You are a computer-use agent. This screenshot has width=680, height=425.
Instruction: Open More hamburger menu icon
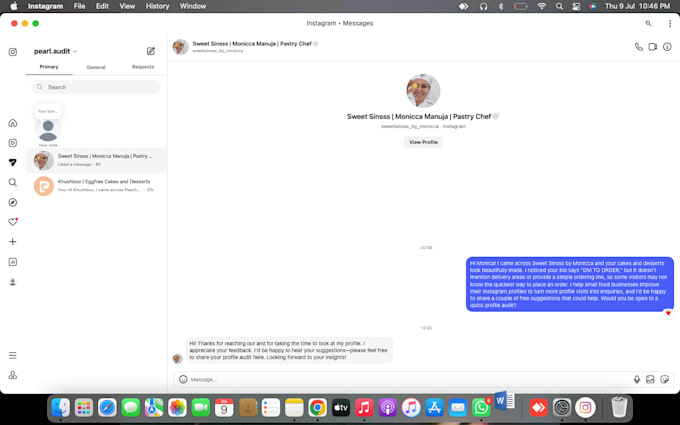[13, 355]
